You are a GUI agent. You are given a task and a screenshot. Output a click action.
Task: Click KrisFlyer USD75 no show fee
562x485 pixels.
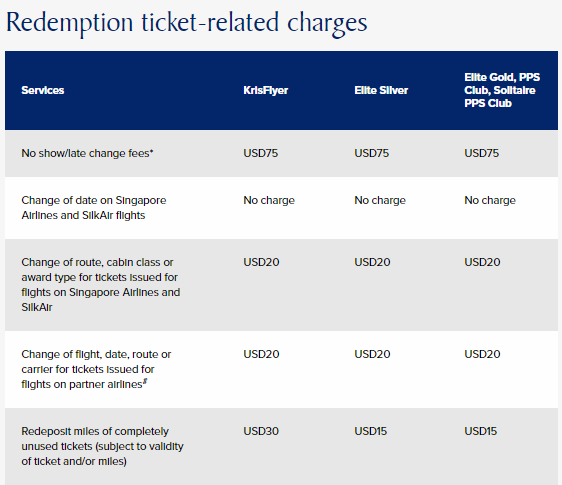(261, 153)
